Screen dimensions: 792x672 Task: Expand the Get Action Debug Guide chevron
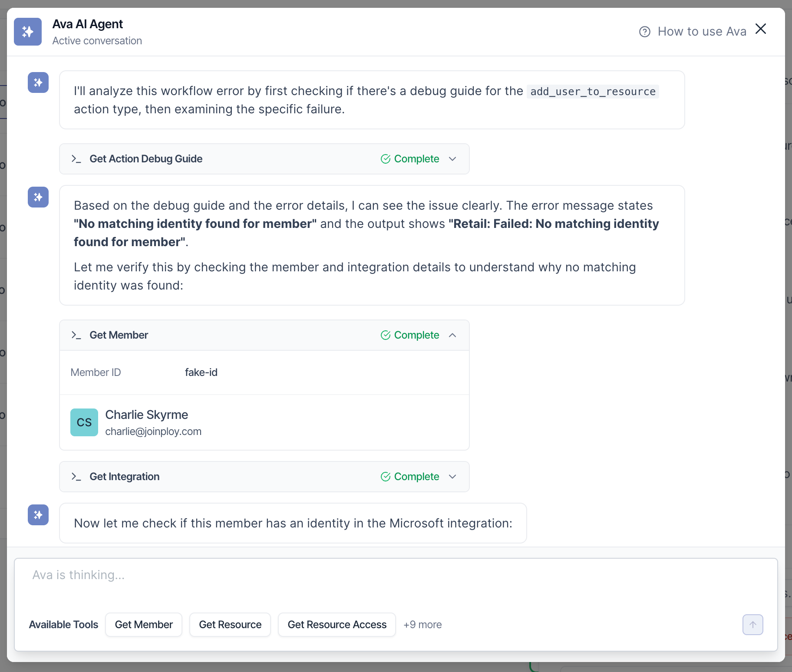pos(452,159)
